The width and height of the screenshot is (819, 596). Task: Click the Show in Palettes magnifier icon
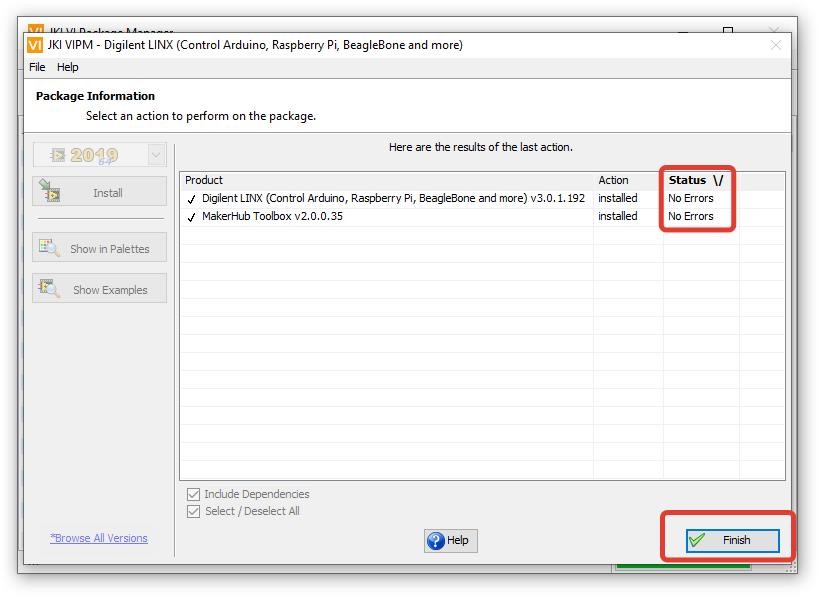[48, 249]
